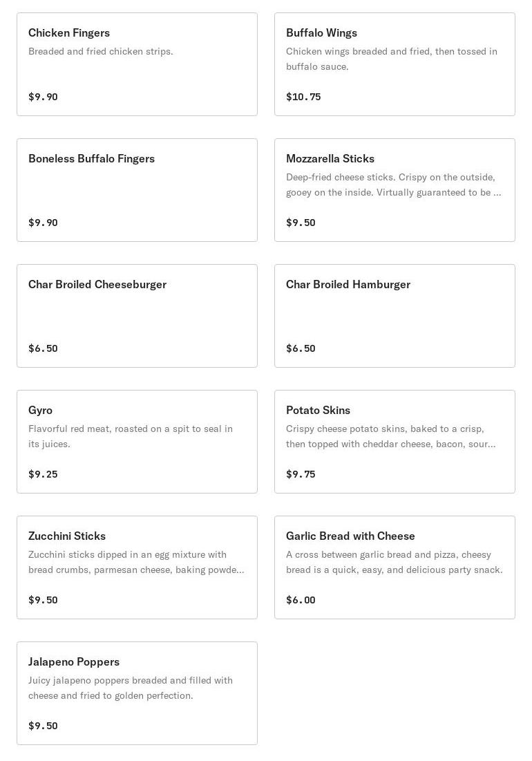The image size is (532, 761).
Task: Click Garlic Bread $6.00 price
Action: coord(301,600)
